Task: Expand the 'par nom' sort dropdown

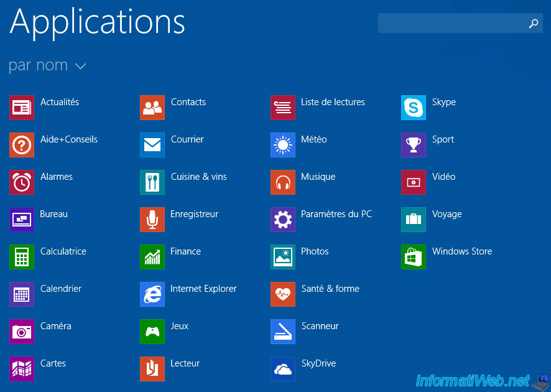Action: click(47, 66)
